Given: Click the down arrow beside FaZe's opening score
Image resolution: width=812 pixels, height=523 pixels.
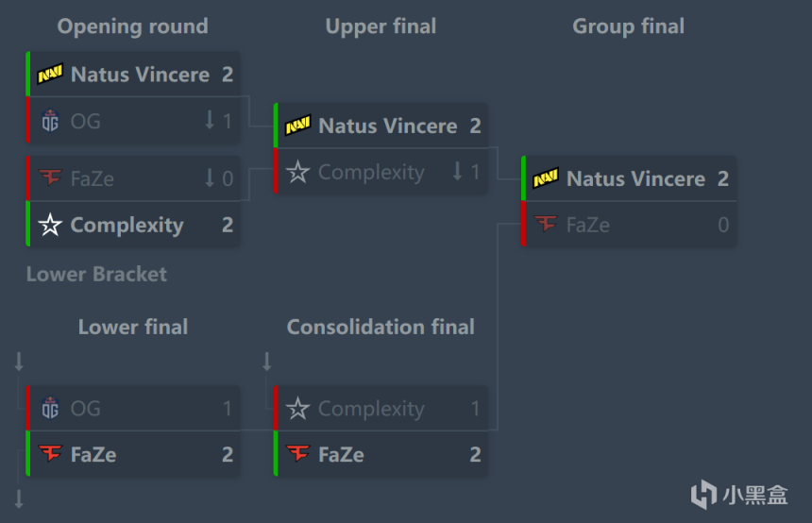Looking at the screenshot, I should pos(210,178).
